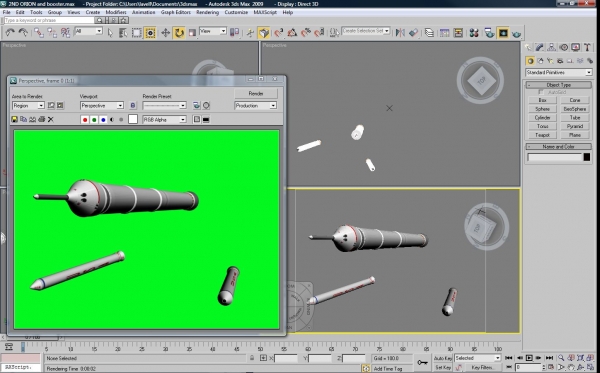Click the object name input field
The width and height of the screenshot is (600, 373).
(x=554, y=157)
